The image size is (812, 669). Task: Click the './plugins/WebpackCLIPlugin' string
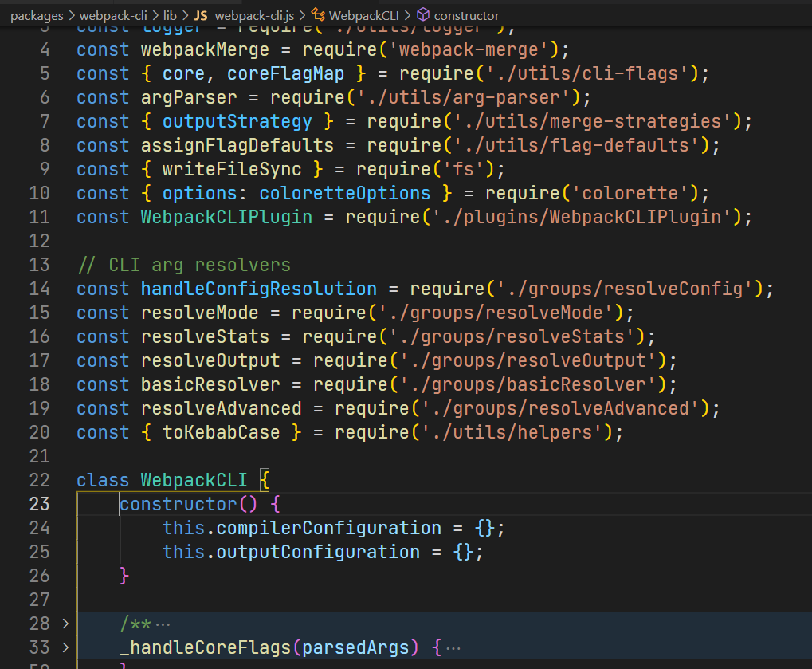point(582,217)
